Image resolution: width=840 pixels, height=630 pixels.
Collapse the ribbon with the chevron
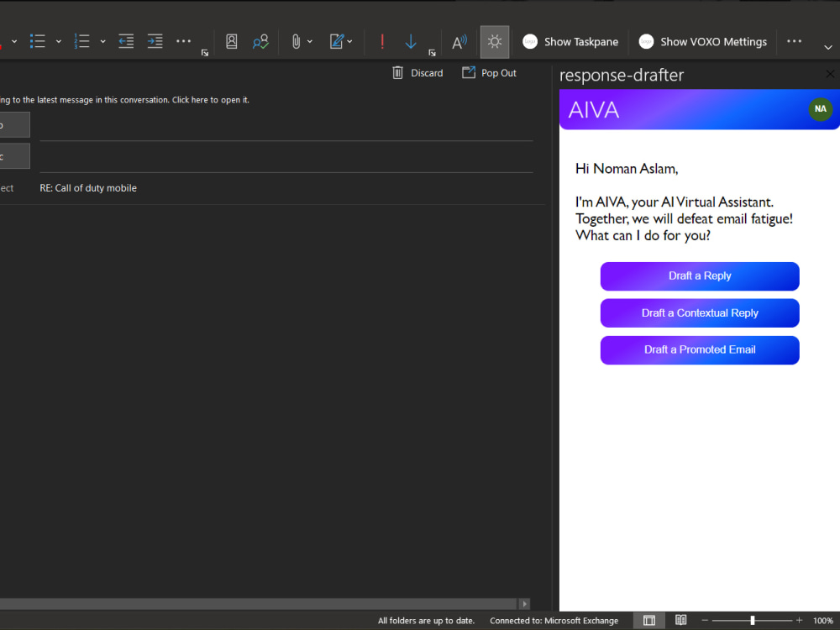click(828, 48)
